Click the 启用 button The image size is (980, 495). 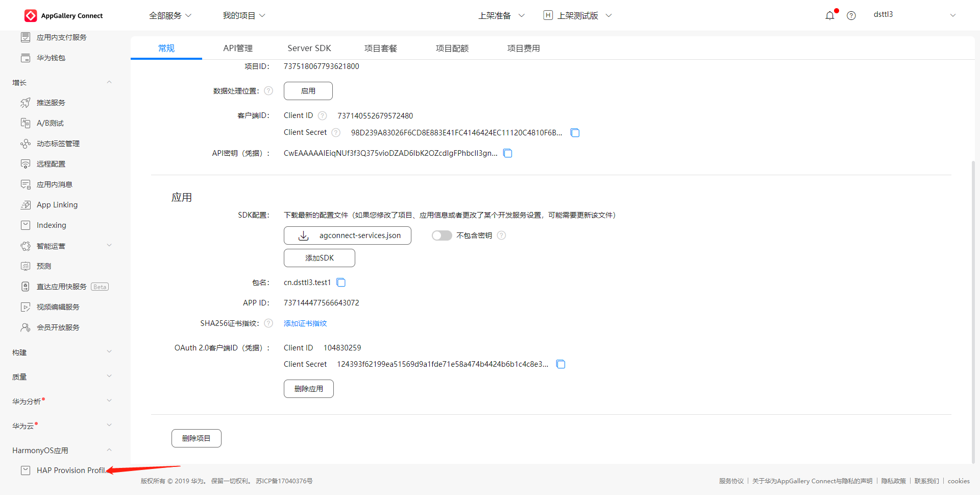click(308, 91)
